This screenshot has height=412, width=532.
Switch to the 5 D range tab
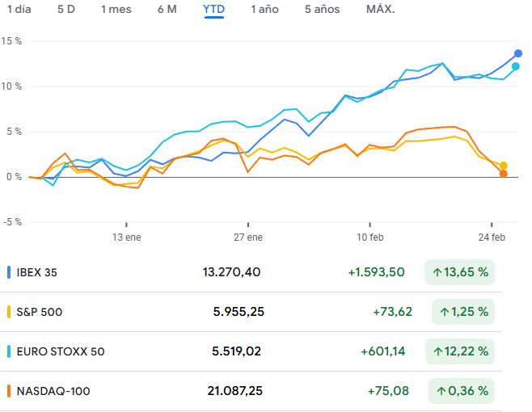point(66,10)
